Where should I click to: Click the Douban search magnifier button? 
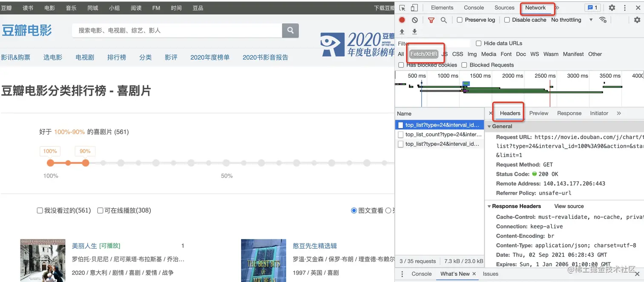coord(290,30)
